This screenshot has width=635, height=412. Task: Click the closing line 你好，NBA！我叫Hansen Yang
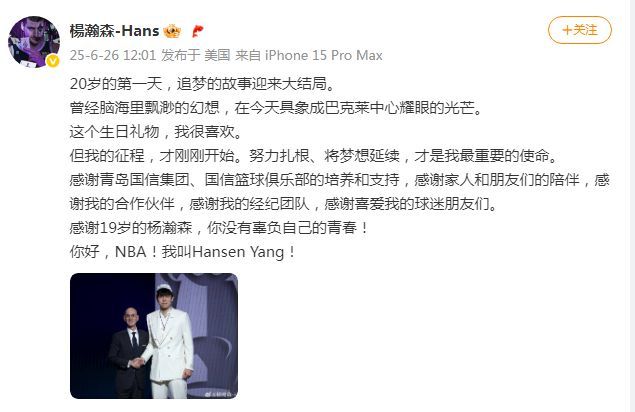[x=183, y=252]
